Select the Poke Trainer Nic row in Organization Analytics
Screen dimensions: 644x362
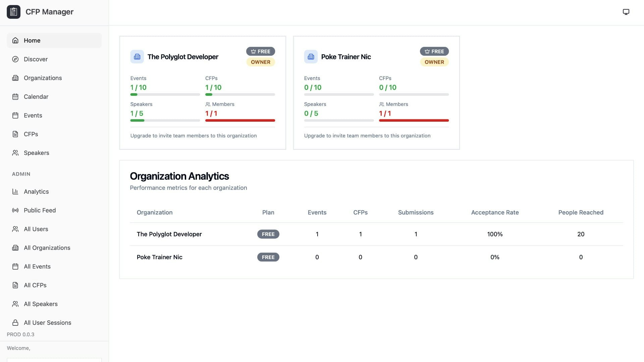click(x=159, y=257)
